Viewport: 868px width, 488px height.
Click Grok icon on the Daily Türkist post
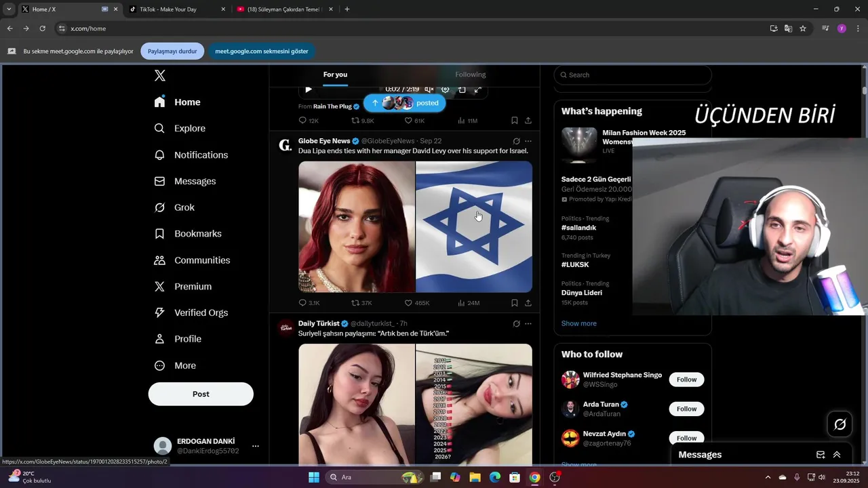point(516,323)
